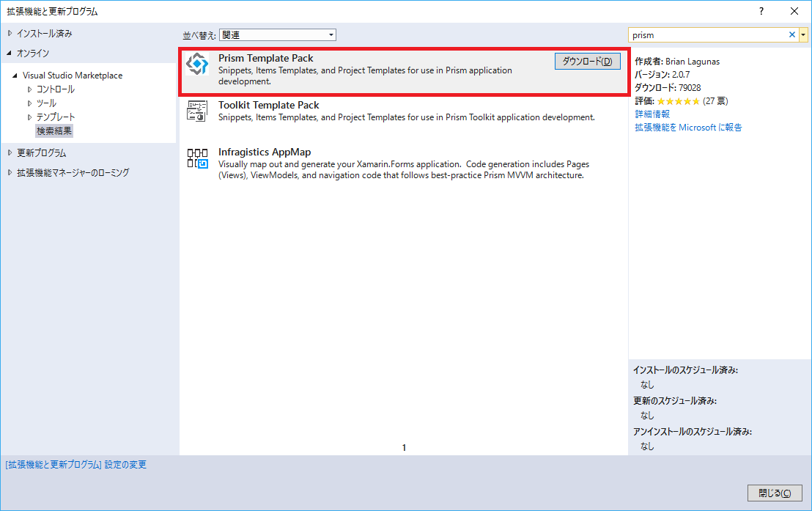Expand the テンプレート tree node

(29, 117)
